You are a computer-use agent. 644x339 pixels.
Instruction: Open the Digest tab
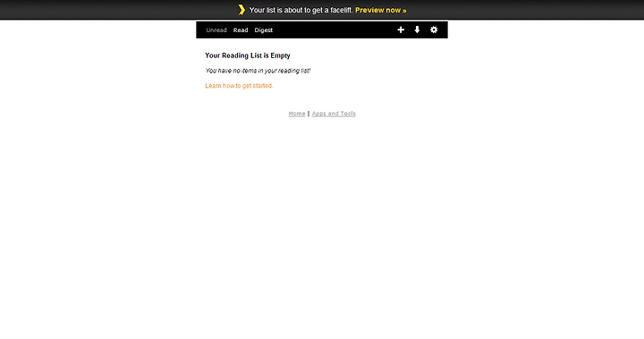pyautogui.click(x=264, y=30)
